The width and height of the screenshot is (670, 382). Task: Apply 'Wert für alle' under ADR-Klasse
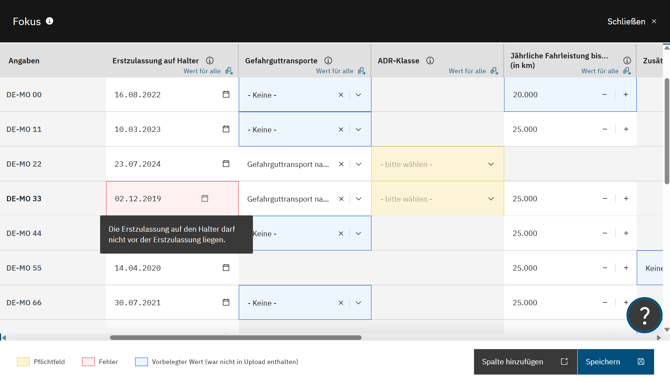click(473, 71)
